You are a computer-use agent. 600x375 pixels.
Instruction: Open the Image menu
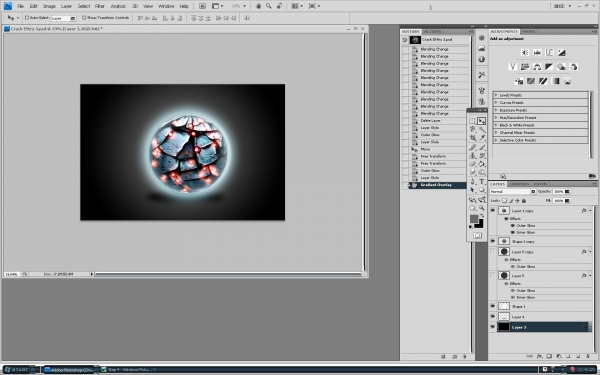point(49,6)
